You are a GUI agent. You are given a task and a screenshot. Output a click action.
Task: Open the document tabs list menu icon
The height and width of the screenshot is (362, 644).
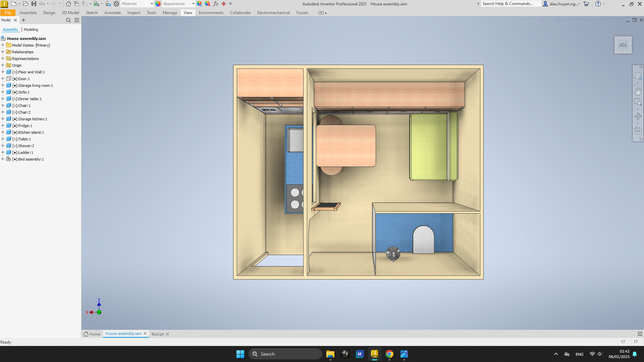pyautogui.click(x=640, y=334)
